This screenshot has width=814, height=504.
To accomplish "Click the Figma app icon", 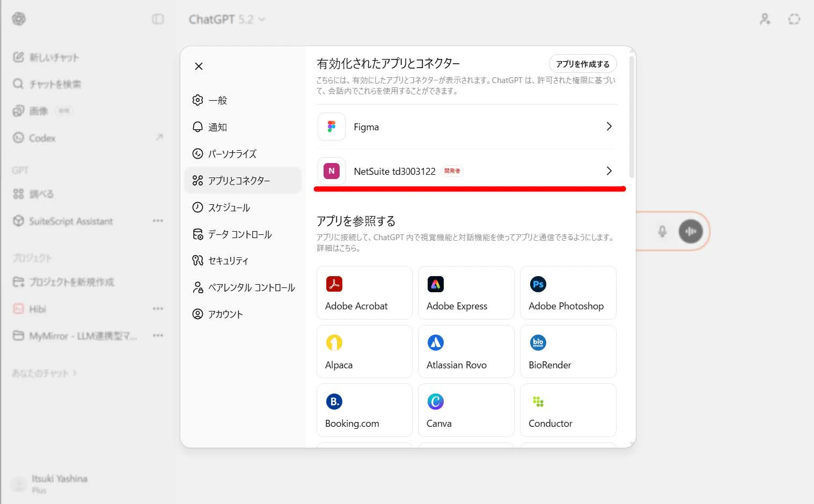I will (x=332, y=127).
